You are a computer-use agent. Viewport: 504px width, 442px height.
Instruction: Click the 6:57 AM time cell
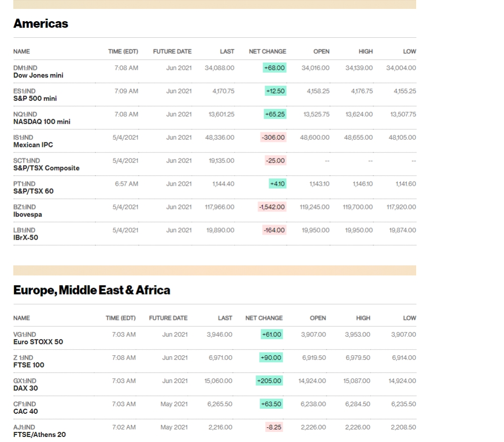coord(127,184)
